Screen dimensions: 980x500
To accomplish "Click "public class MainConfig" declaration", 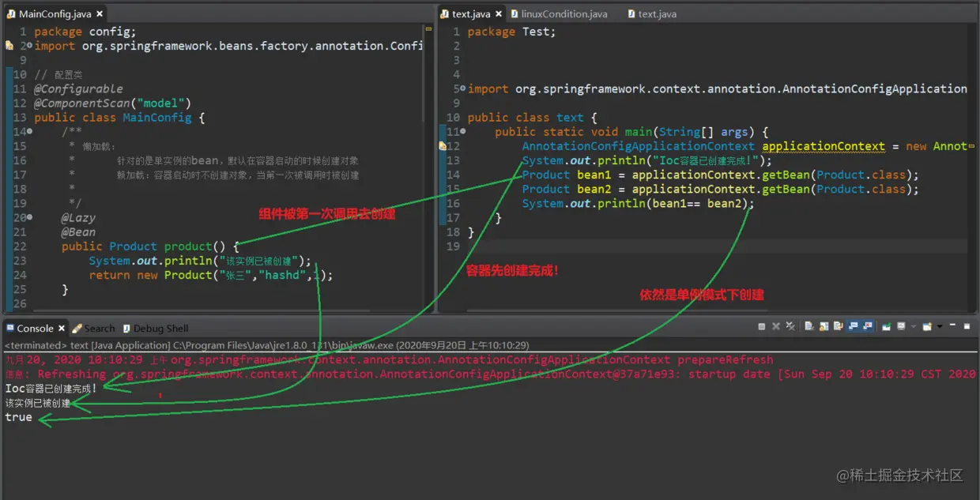I will tap(119, 117).
